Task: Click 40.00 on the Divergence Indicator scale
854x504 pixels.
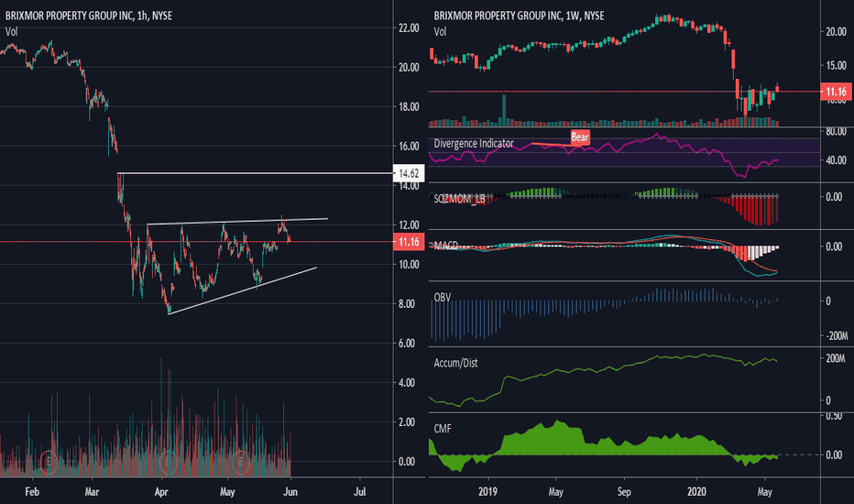Action: pyautogui.click(x=836, y=160)
